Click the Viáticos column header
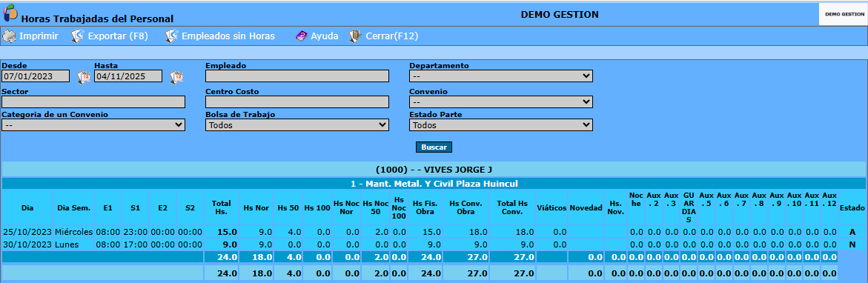868x283 pixels. pyautogui.click(x=551, y=208)
